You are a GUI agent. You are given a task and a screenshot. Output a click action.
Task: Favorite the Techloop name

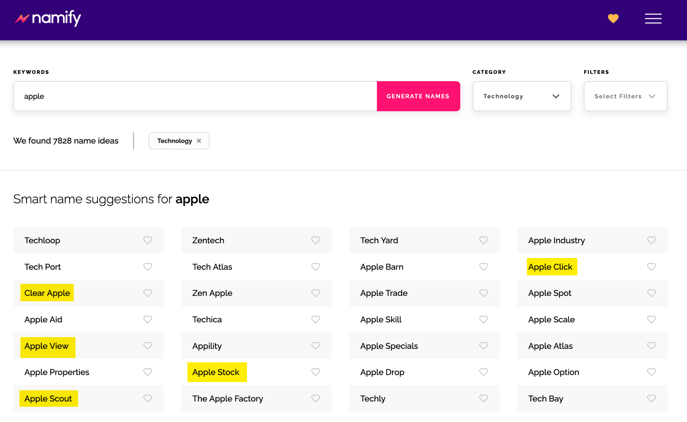[x=148, y=240]
